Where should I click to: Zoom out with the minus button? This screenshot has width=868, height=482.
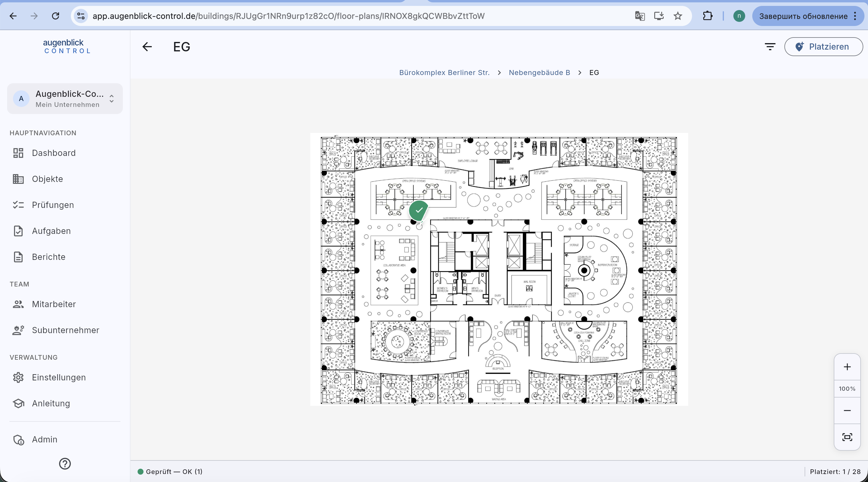pyautogui.click(x=847, y=411)
